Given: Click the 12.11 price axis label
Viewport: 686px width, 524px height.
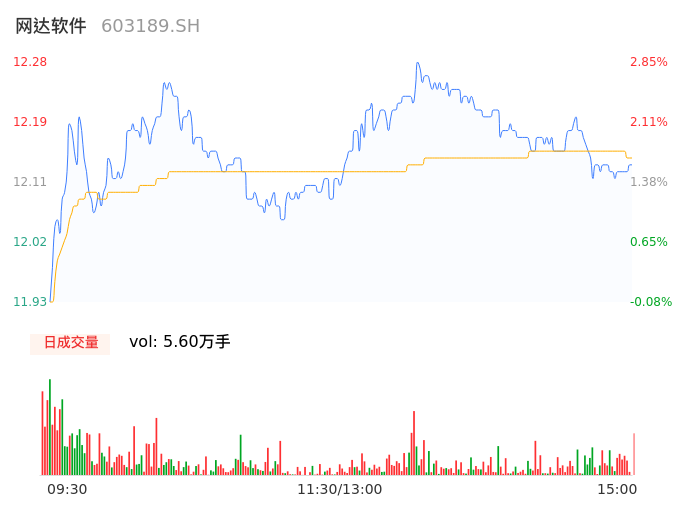Looking at the screenshot, I should [x=30, y=182].
